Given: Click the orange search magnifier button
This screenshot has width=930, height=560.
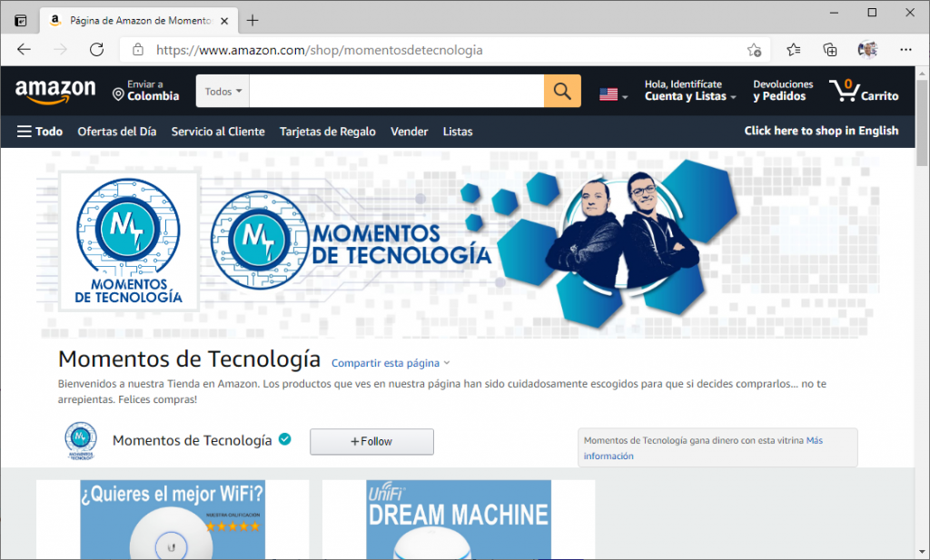Looking at the screenshot, I should point(562,92).
